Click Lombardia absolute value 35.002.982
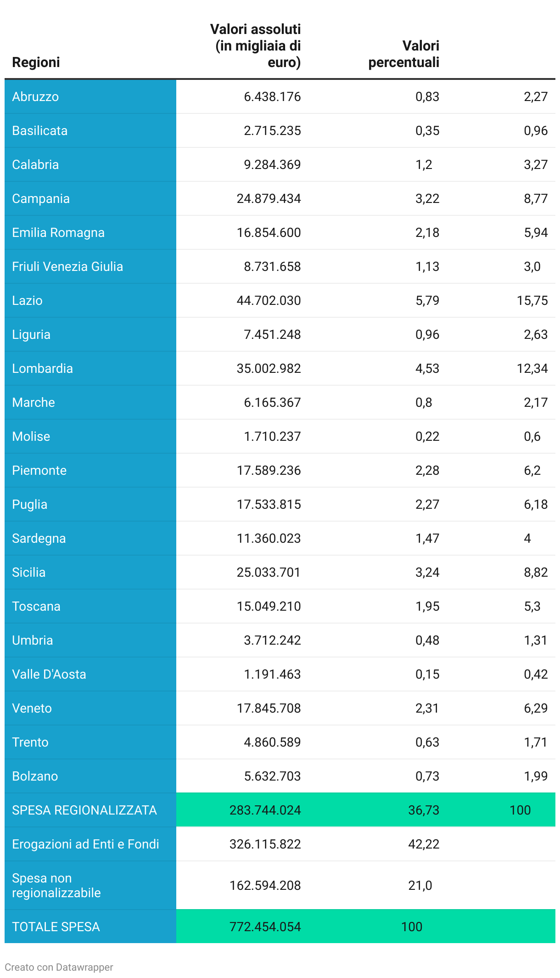 pos(269,369)
